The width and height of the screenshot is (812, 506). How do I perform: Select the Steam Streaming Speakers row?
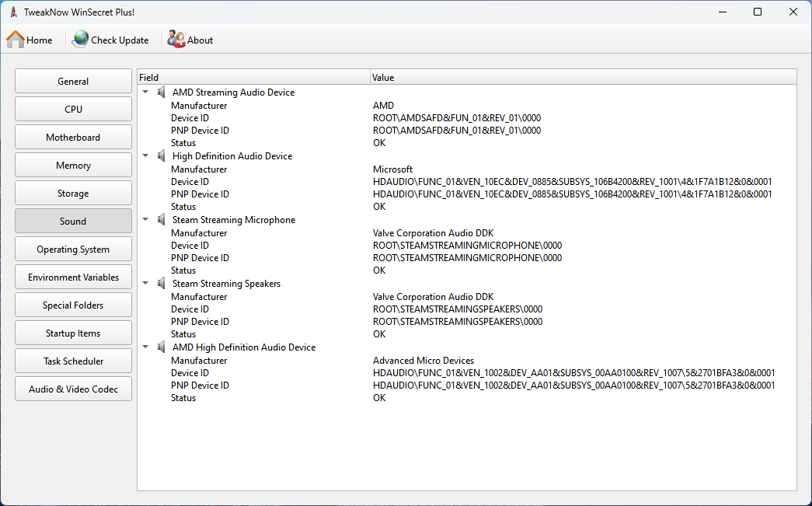coord(466,283)
